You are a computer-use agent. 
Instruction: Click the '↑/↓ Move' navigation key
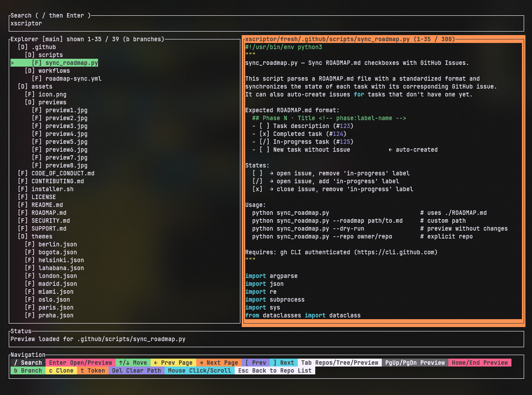tap(133, 363)
